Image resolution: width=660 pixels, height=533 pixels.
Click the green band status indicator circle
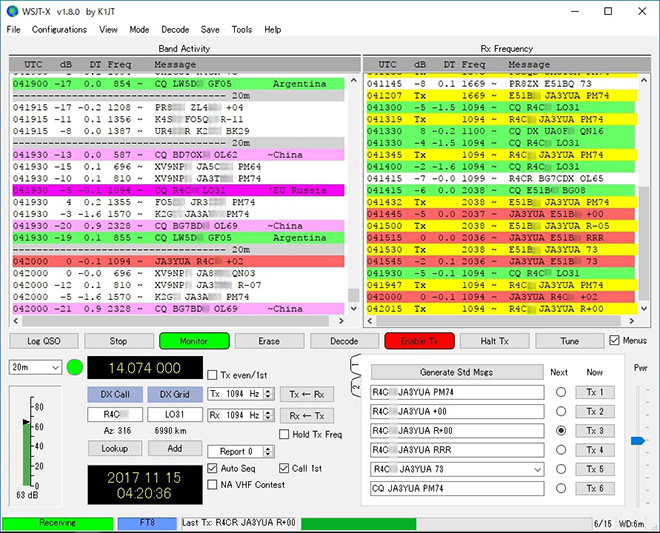click(x=74, y=367)
